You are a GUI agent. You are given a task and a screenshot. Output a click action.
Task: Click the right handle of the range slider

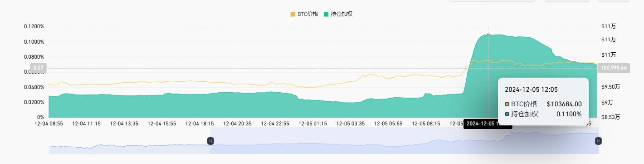click(x=598, y=141)
